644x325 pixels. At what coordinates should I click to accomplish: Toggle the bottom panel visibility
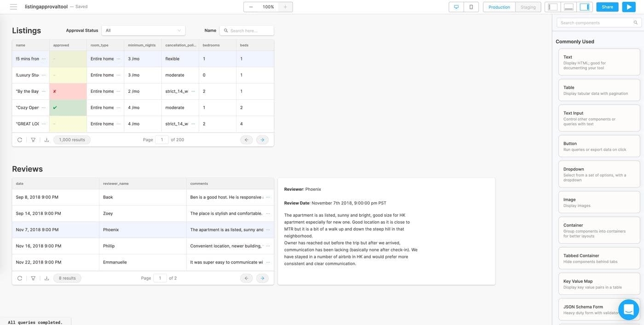pos(569,7)
